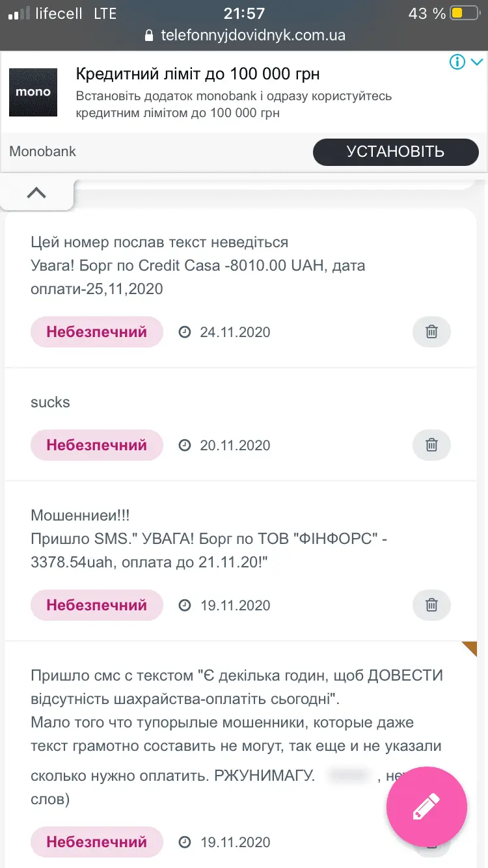Click the clock icon beside 20.11.2020
The width and height of the screenshot is (488, 868).
tap(185, 445)
